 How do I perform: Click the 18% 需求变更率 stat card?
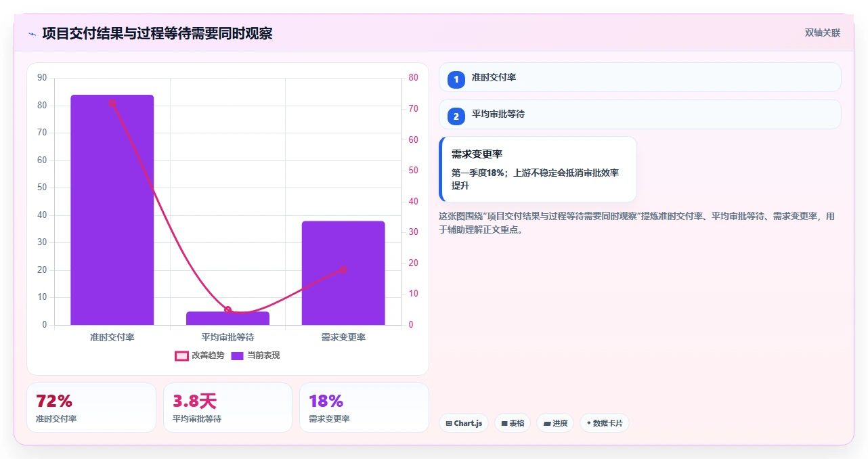tap(364, 408)
